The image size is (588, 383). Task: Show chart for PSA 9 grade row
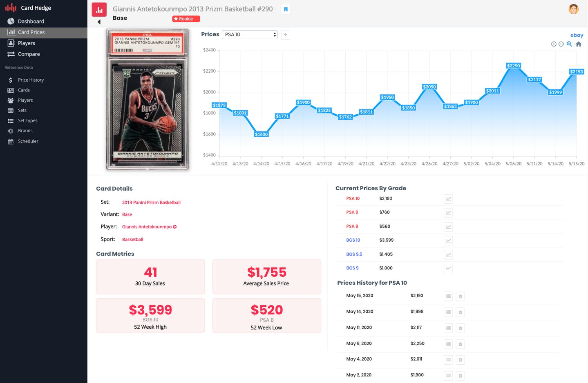coord(448,213)
